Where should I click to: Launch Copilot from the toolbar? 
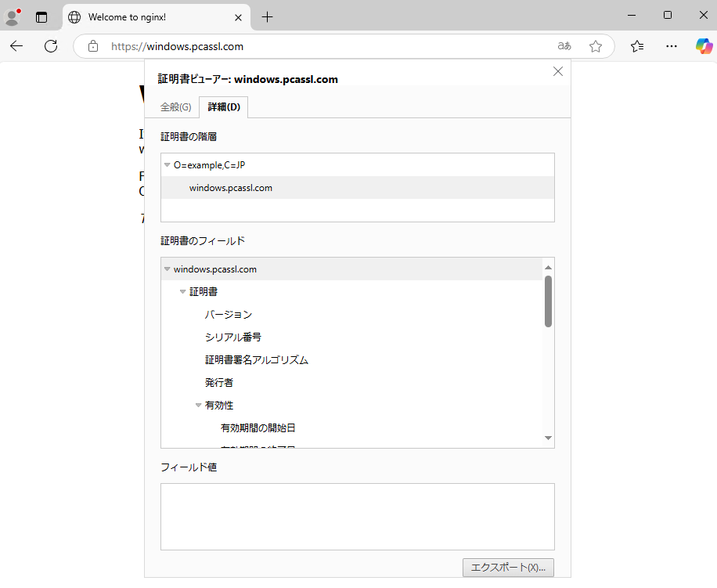coord(704,45)
